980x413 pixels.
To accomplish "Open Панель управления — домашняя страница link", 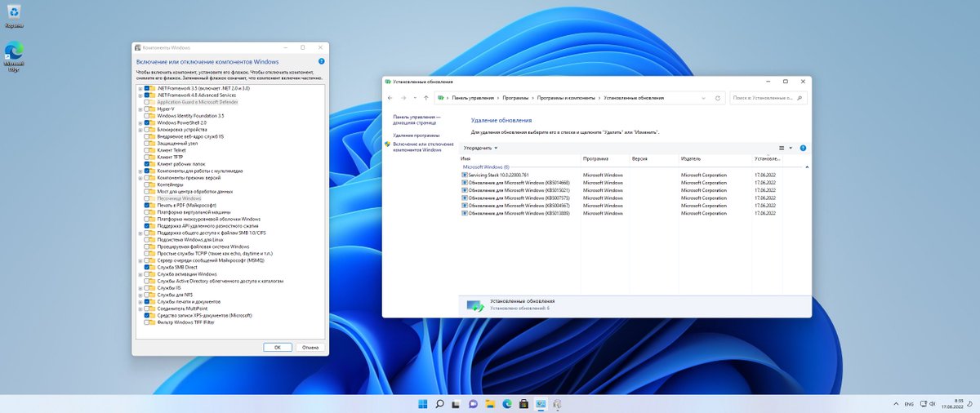I will pos(416,120).
